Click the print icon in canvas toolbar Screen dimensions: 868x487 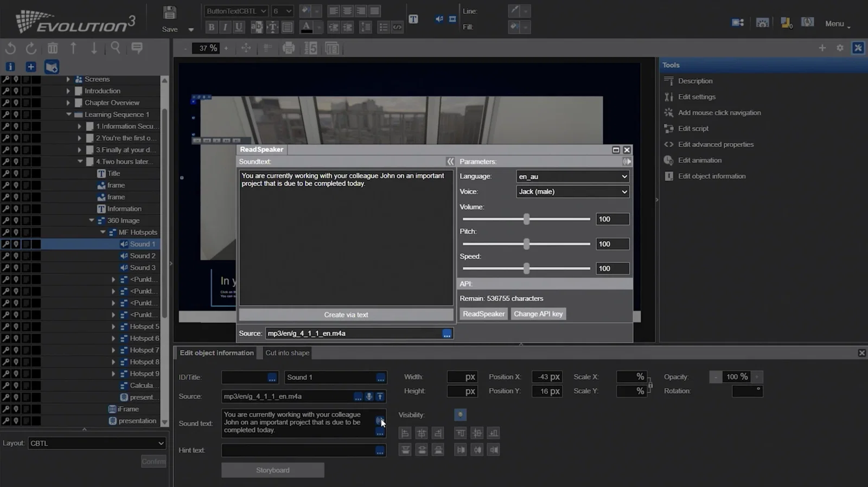tap(289, 48)
